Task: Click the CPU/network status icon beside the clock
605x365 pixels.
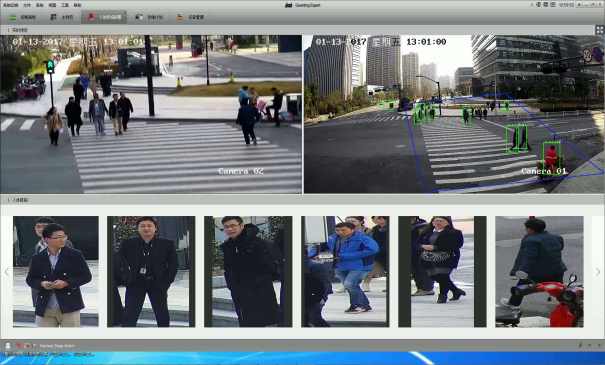Action: [x=552, y=5]
